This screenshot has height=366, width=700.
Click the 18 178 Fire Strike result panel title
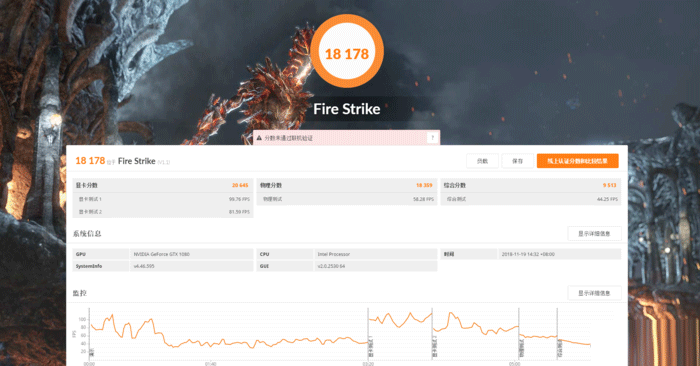(122, 161)
